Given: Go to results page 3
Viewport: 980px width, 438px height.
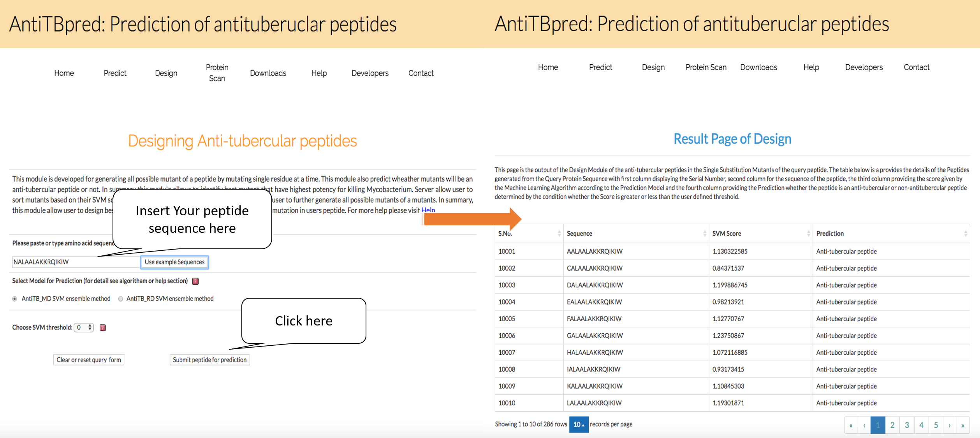Looking at the screenshot, I should point(907,425).
